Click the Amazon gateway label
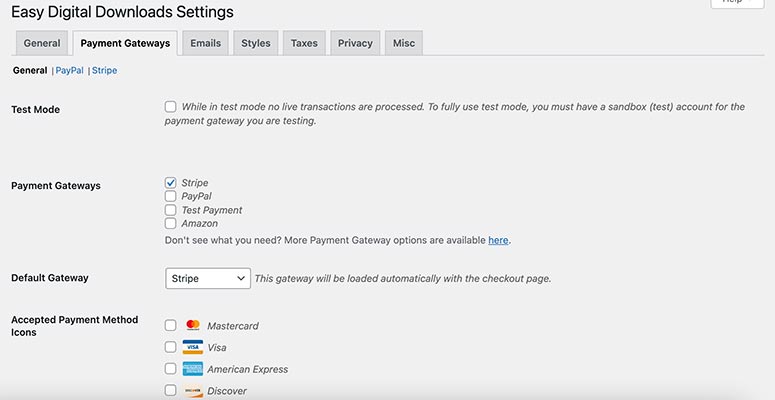775x400 pixels. click(200, 223)
